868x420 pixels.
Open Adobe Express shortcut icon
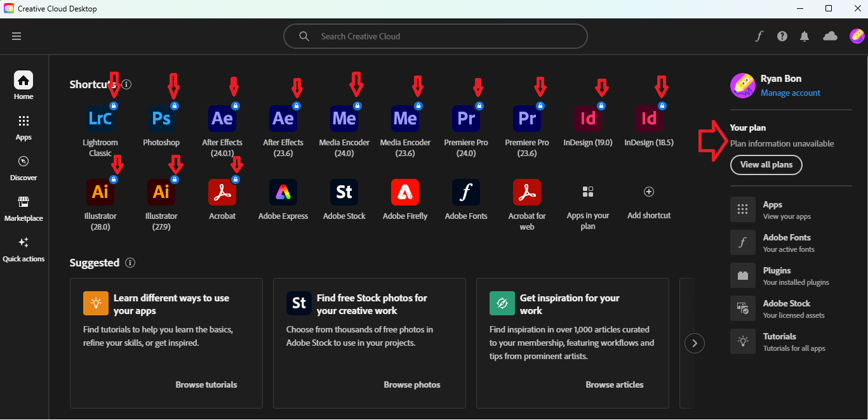283,192
